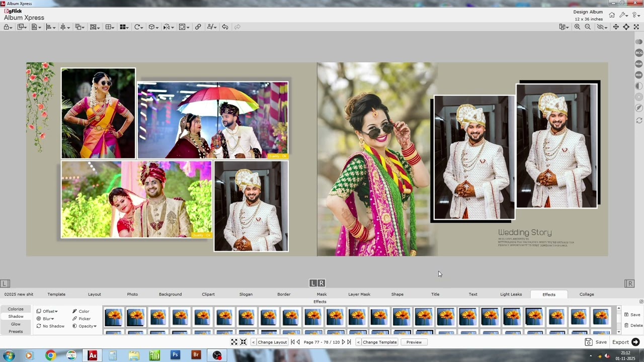Expand the shadow Opacity dropdown
This screenshot has width=644, height=362.
(85, 326)
